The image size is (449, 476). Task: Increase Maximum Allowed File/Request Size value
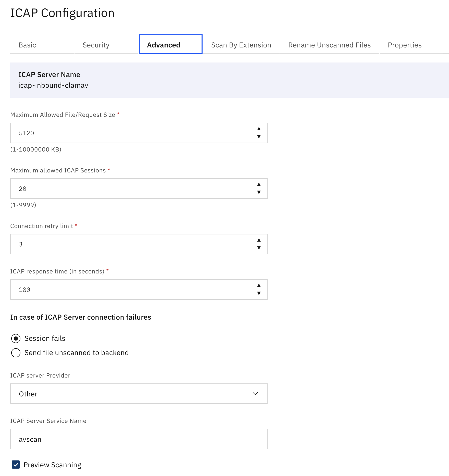point(259,129)
